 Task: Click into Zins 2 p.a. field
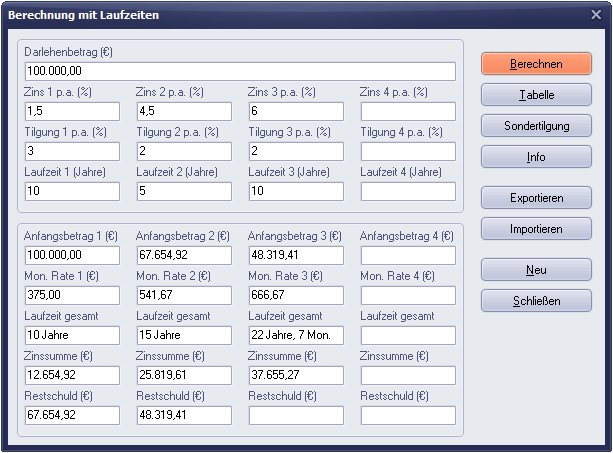184,111
